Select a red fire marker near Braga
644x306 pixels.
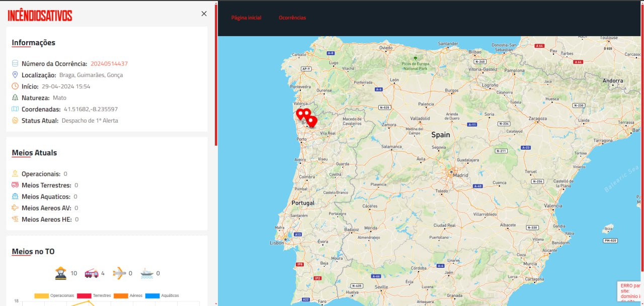312,121
